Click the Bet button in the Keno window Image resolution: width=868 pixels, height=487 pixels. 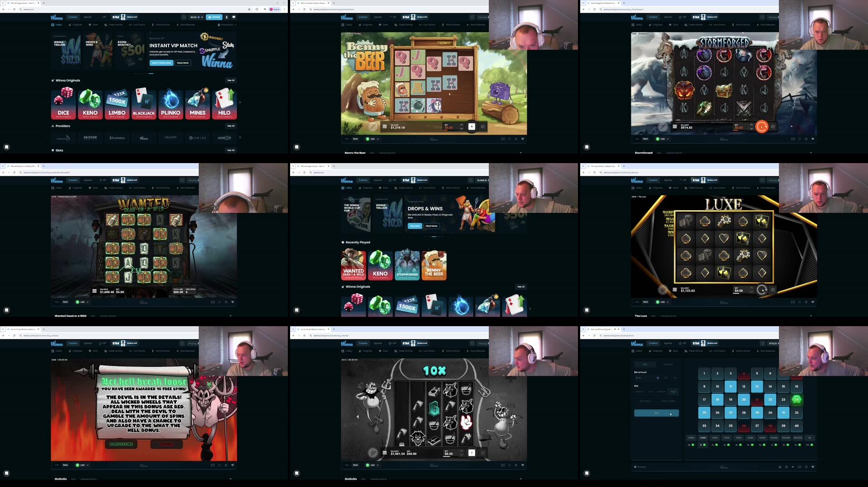click(656, 413)
